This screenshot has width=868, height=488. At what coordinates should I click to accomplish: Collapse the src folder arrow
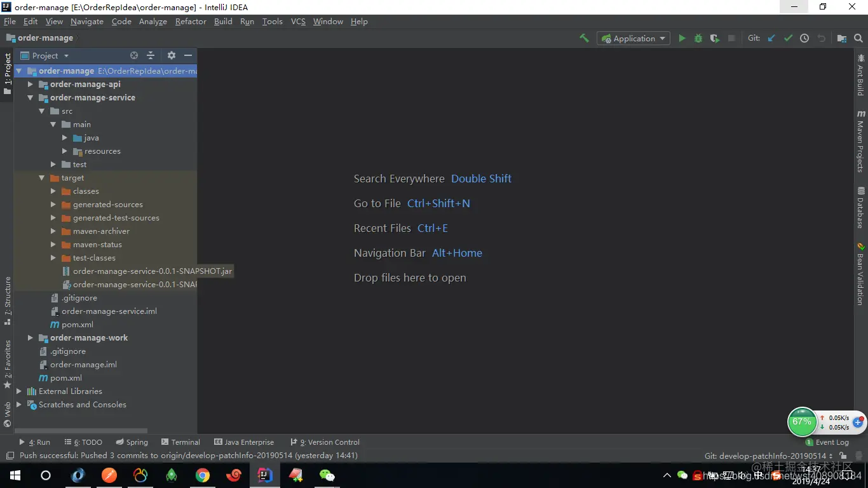41,111
